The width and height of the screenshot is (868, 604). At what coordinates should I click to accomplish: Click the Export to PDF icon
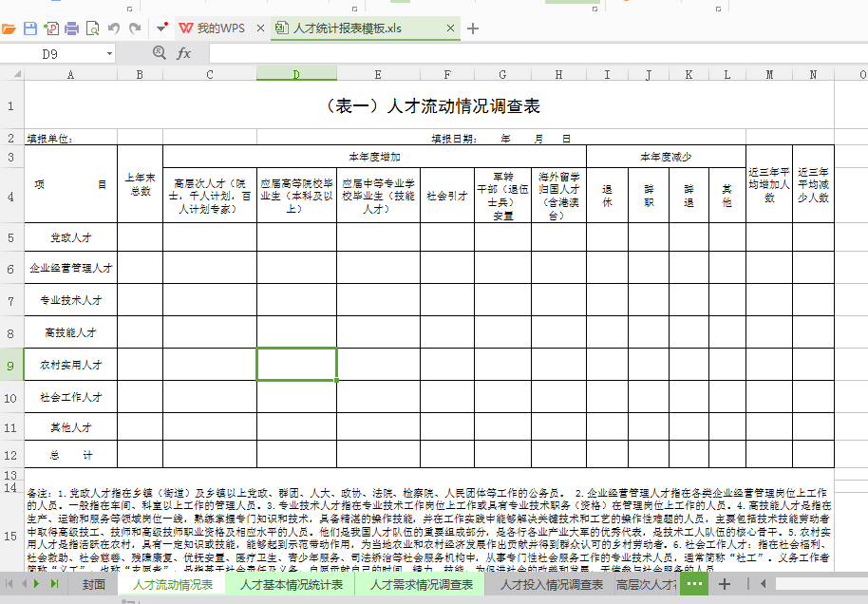(50, 27)
